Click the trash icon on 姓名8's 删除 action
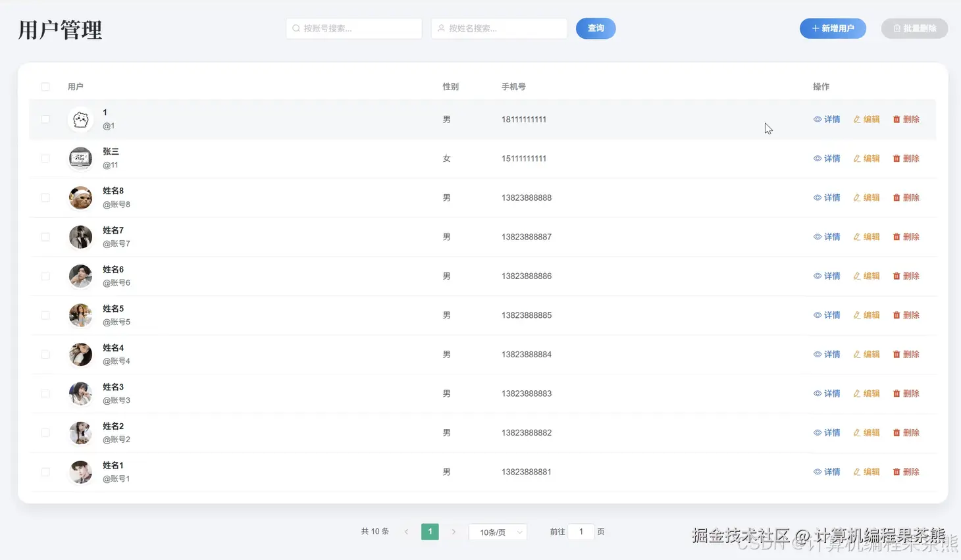961x560 pixels. point(896,197)
